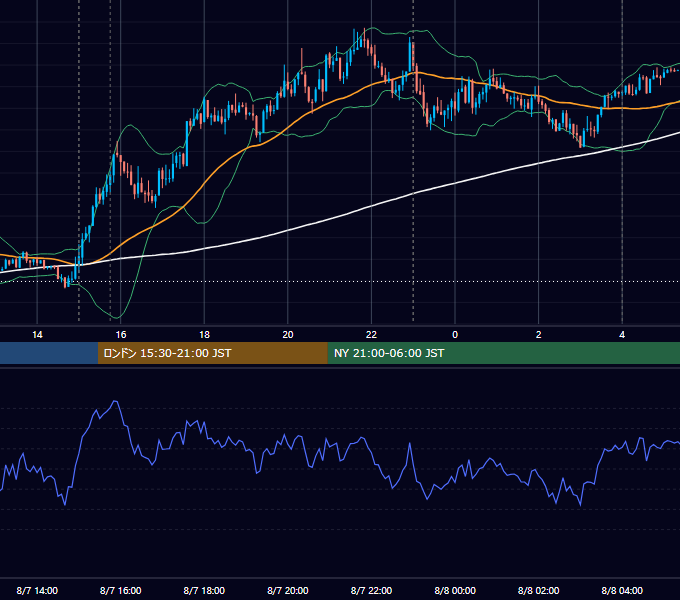Click the hour label 18 on price chart axis
Viewport: 680px width, 600px height.
[204, 335]
